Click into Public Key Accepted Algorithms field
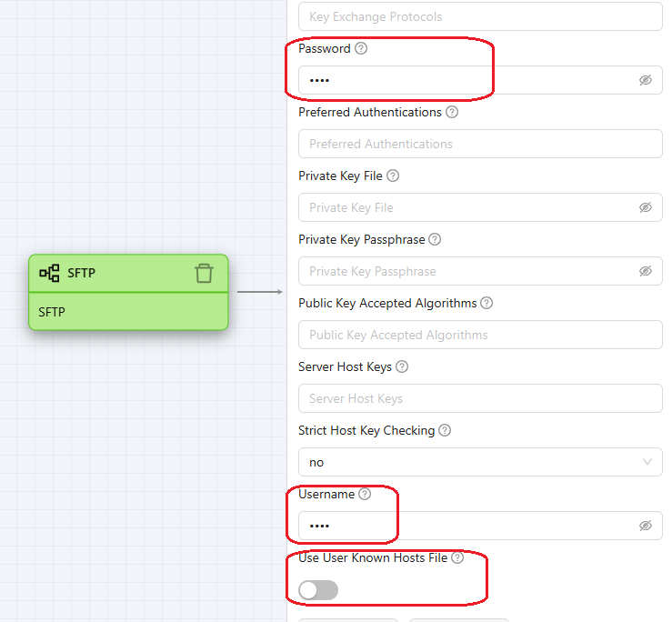Screen dimensions: 672x622 (x=480, y=335)
